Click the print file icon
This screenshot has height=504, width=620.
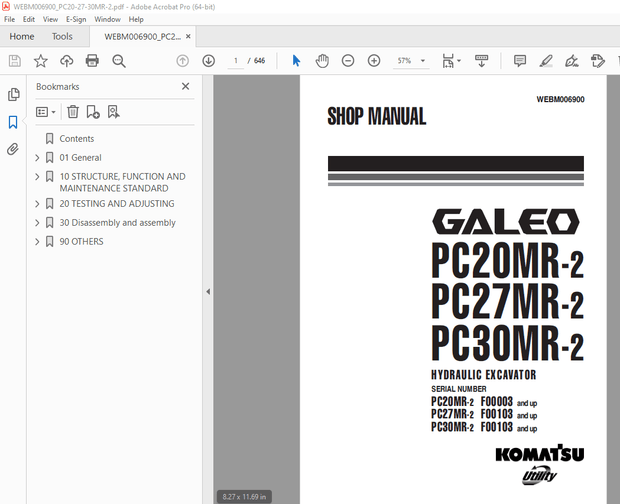[92, 61]
